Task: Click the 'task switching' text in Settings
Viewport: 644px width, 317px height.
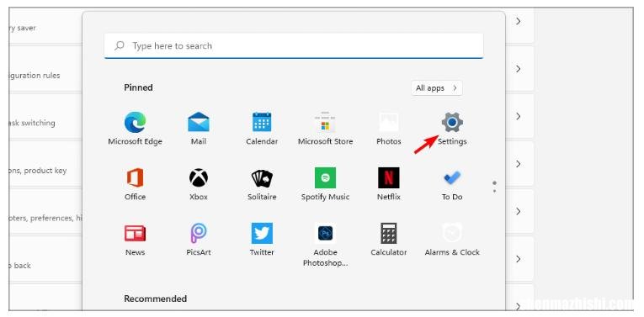Action: coord(32,123)
